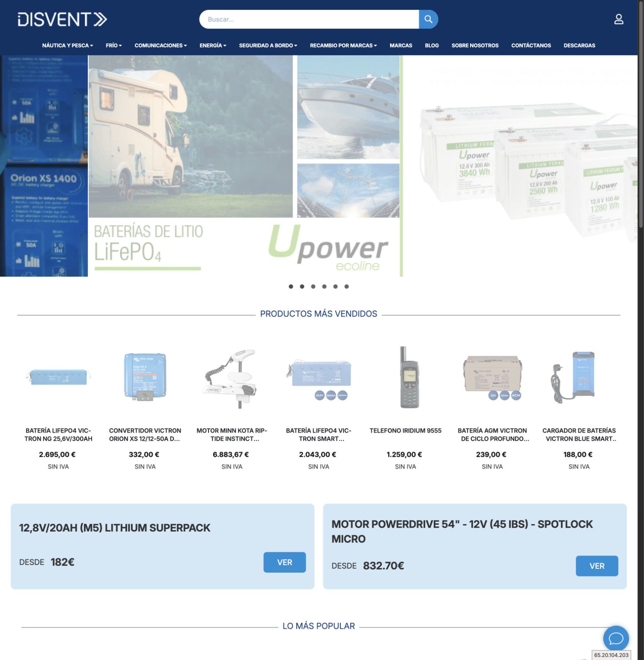Open the Batería LiFePO4 25,6V/300AH image
The image size is (644, 660).
[58, 377]
